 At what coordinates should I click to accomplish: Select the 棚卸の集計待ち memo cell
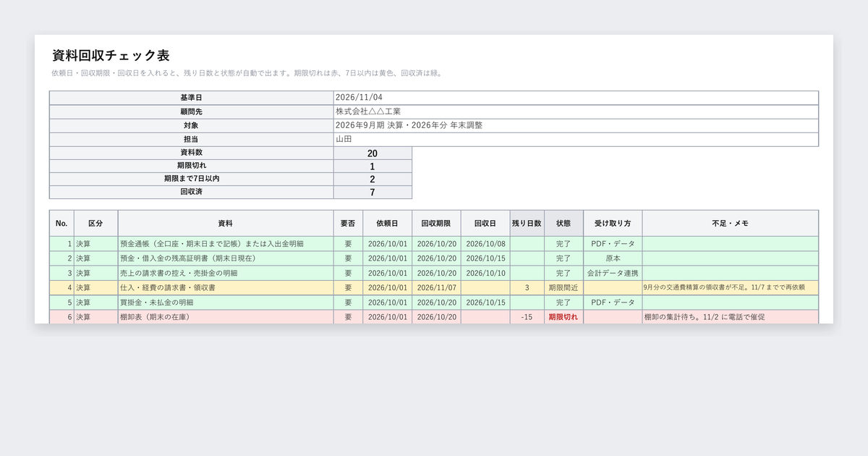pos(731,317)
